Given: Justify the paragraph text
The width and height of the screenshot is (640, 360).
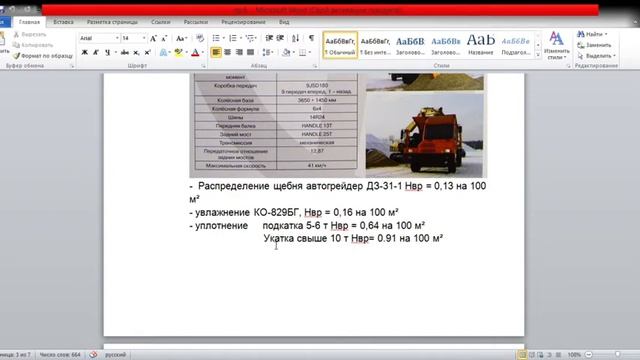Looking at the screenshot, I should 251,52.
